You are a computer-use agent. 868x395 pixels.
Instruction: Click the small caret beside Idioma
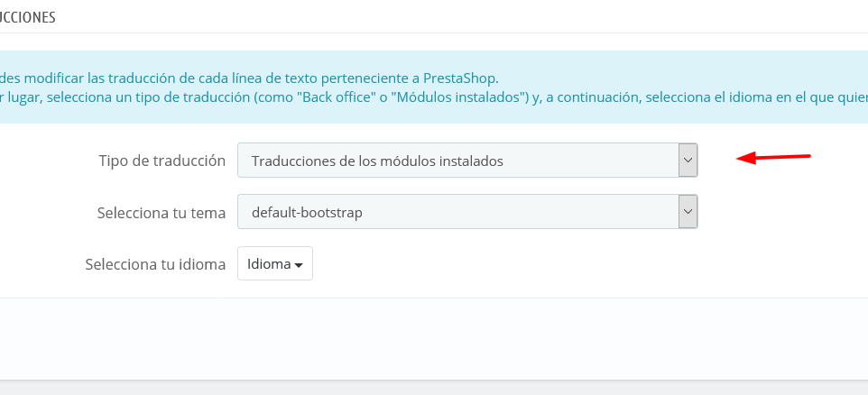coord(299,265)
